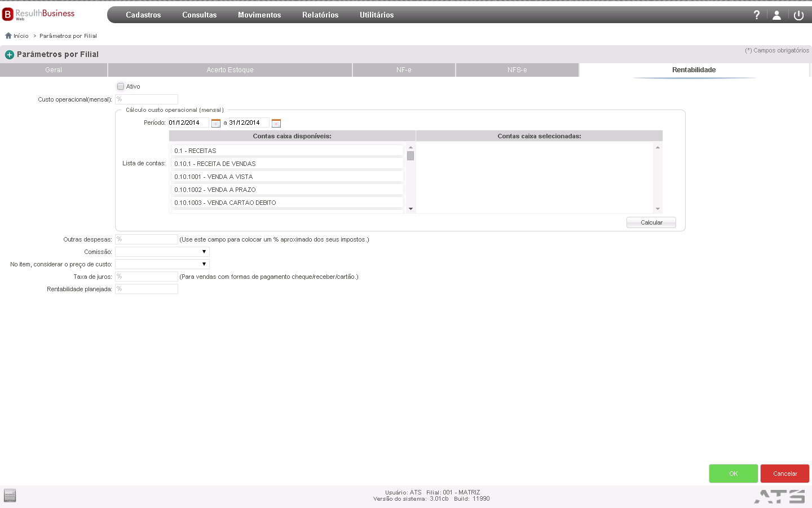Click the red Cancelar button
This screenshot has width=812, height=508.
(785, 474)
